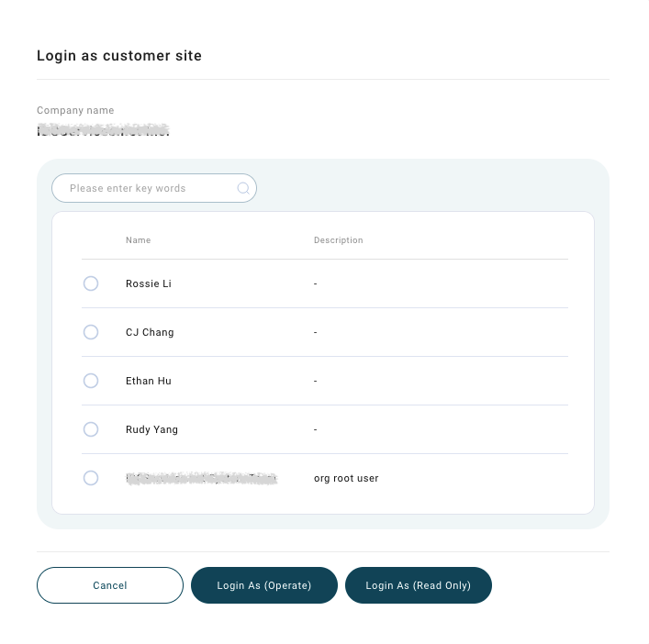Click the 'org root user' description text
Image resolution: width=649 pixels, height=644 pixels.
(x=346, y=478)
